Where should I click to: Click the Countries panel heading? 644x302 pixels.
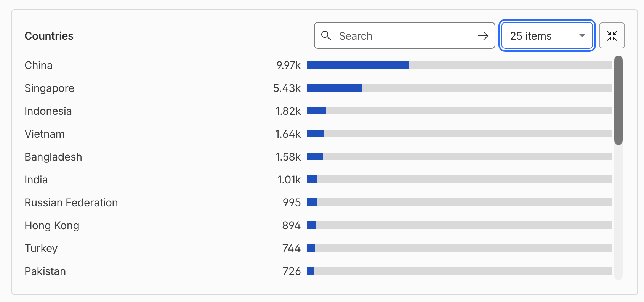pos(49,36)
